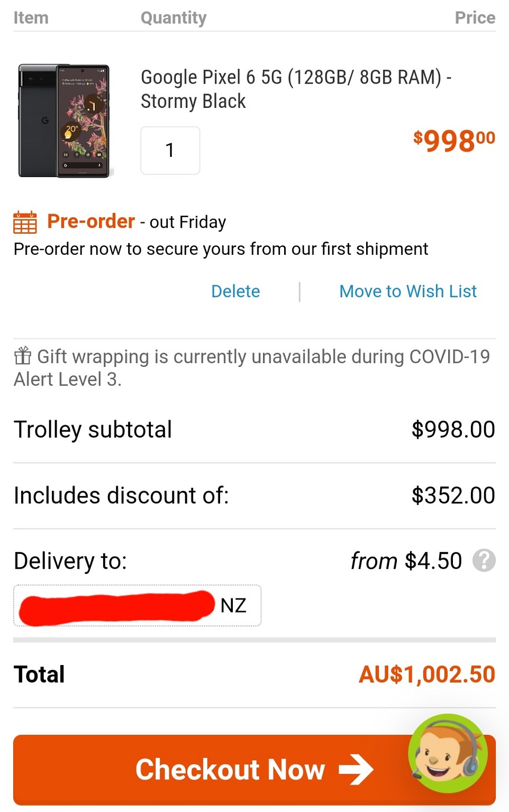
Task: Click the Price column header
Action: 475,17
